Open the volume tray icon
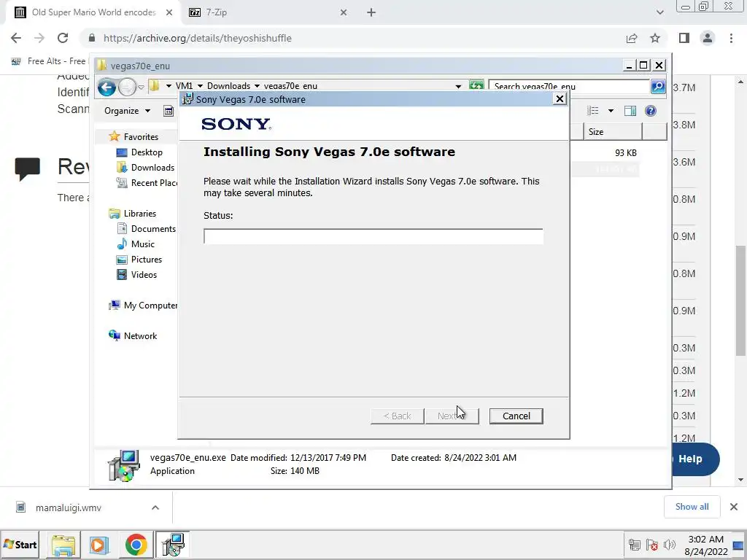The height and width of the screenshot is (560, 747). (x=670, y=545)
